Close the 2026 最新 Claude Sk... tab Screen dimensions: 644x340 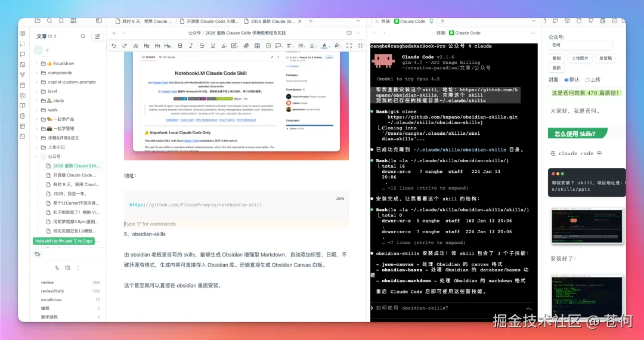pyautogui.click(x=299, y=21)
